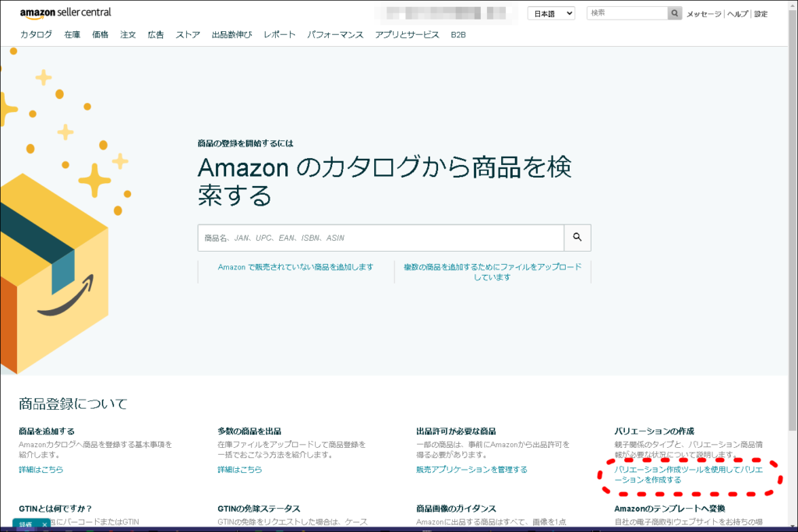Image resolution: width=798 pixels, height=532 pixels.
Task: Click the 商品画像のガイダンス heading
Action: click(456, 509)
